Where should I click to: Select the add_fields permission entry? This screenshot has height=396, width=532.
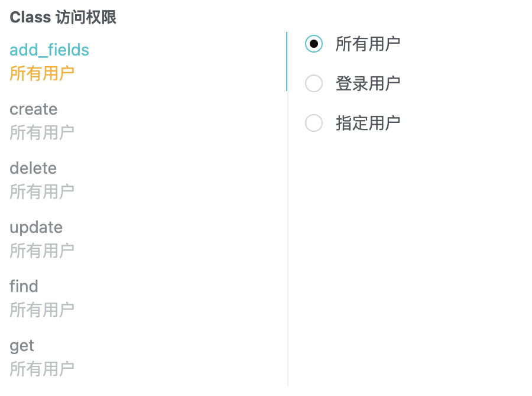pyautogui.click(x=49, y=50)
